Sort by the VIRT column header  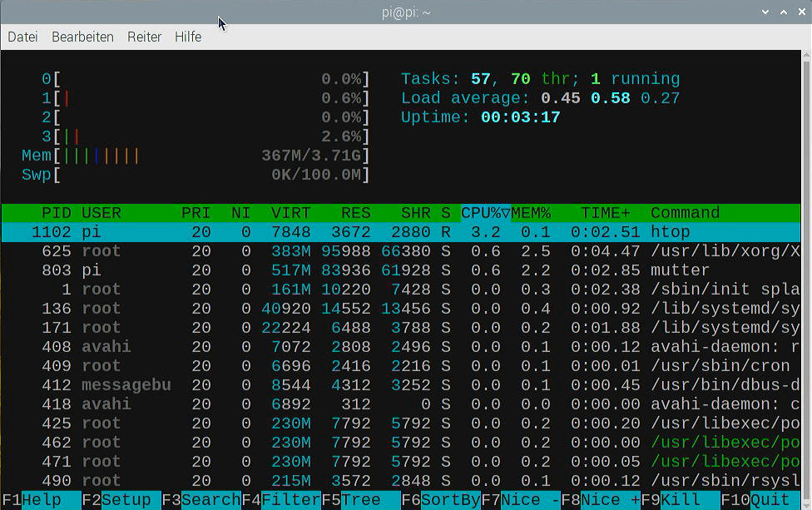point(290,213)
